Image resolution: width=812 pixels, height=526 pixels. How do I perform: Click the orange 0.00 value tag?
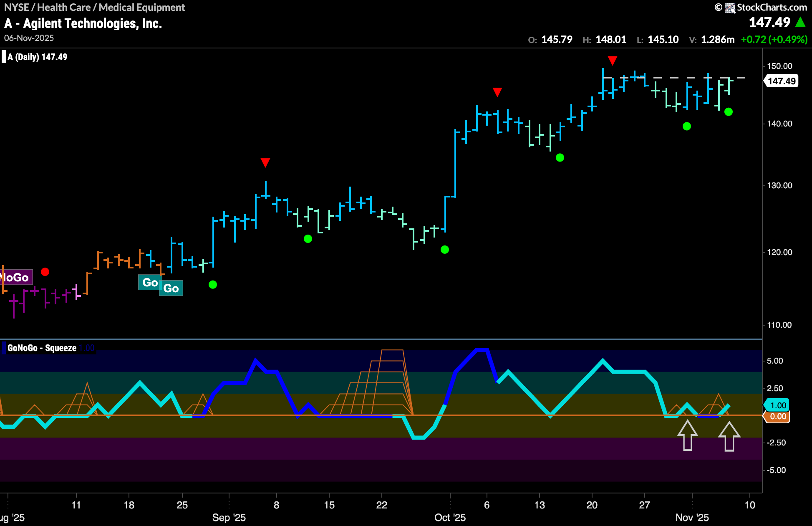coord(778,416)
